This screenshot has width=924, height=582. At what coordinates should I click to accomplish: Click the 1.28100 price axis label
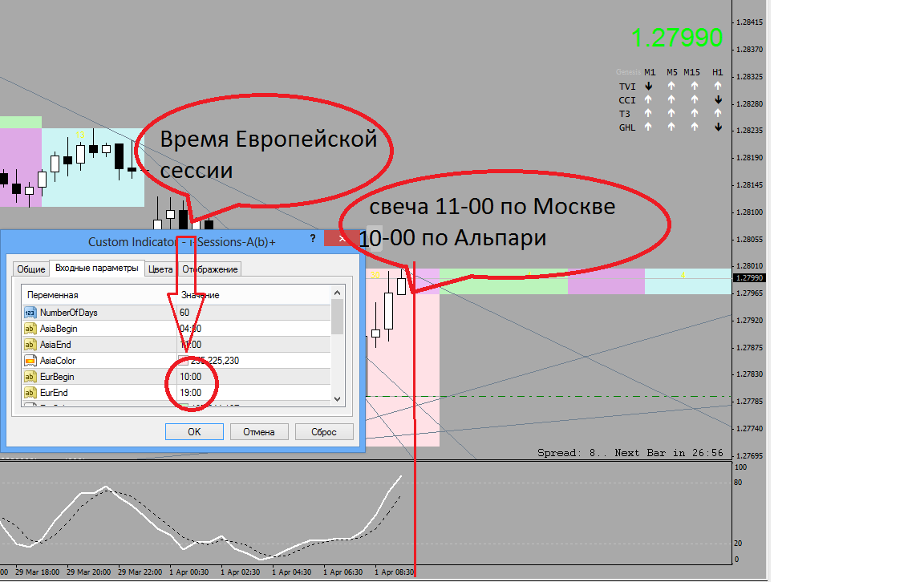pos(750,212)
